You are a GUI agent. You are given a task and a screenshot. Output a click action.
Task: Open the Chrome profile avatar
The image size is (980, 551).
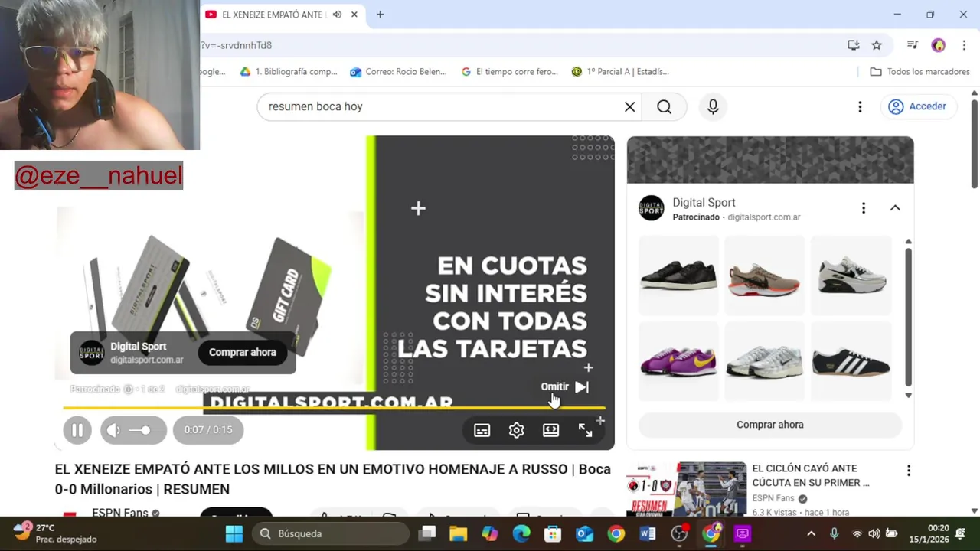point(939,45)
